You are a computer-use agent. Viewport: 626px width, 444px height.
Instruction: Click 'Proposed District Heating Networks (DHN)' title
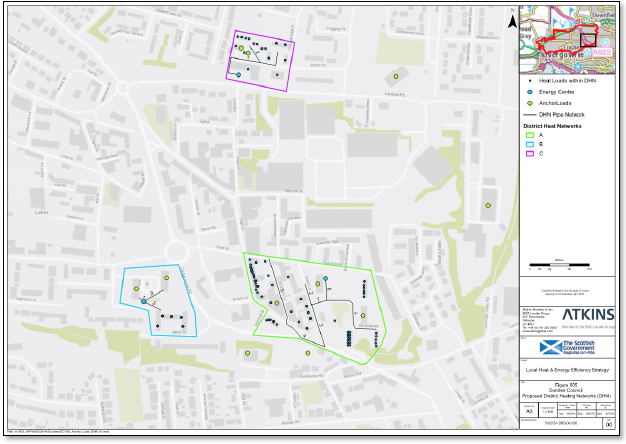tap(567, 396)
